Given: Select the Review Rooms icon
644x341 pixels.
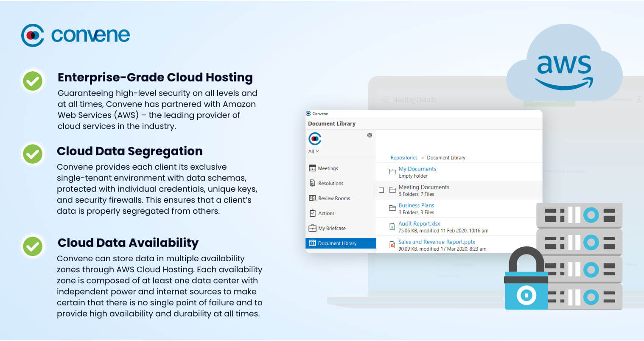Looking at the screenshot, I should click(x=312, y=198).
